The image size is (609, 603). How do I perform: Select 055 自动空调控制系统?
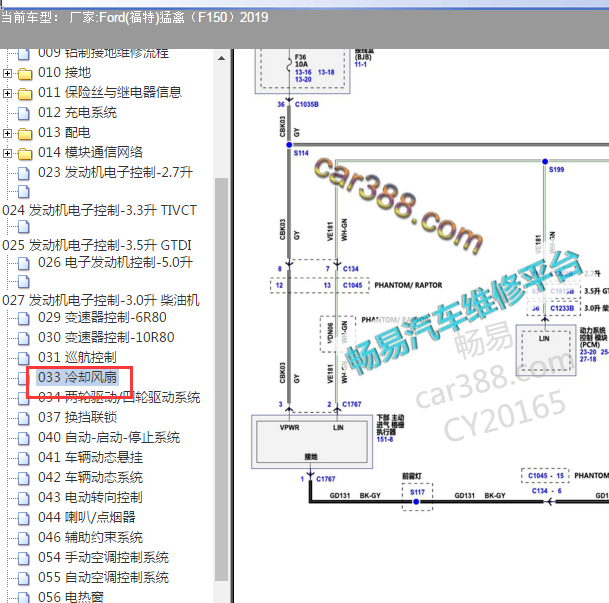pyautogui.click(x=104, y=577)
